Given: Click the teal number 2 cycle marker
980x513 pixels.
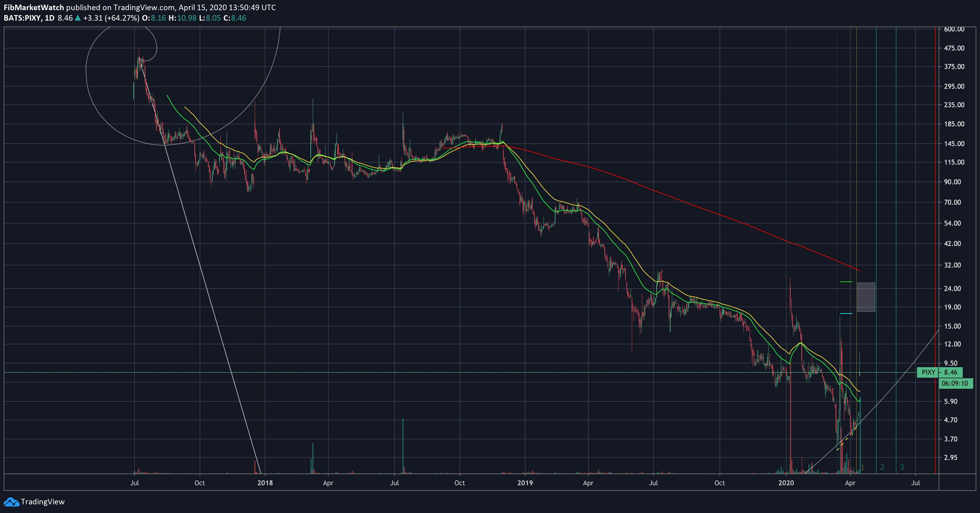Looking at the screenshot, I should click(x=882, y=467).
